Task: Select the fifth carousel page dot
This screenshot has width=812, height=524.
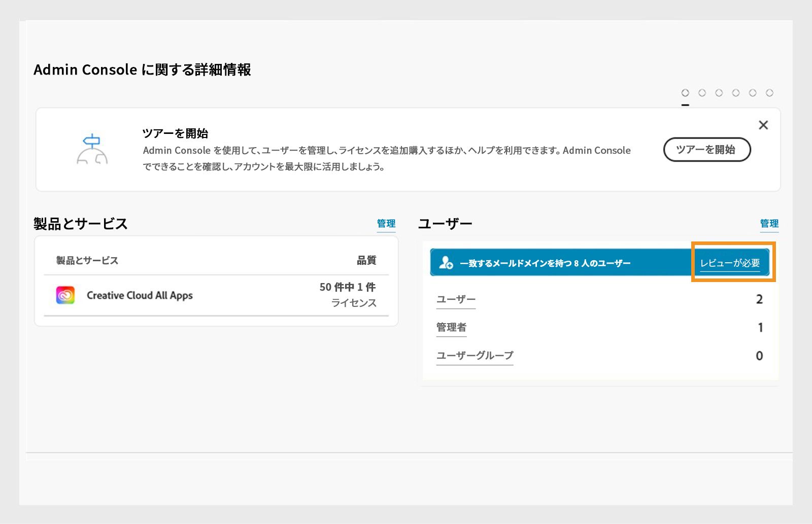Action: 753,93
